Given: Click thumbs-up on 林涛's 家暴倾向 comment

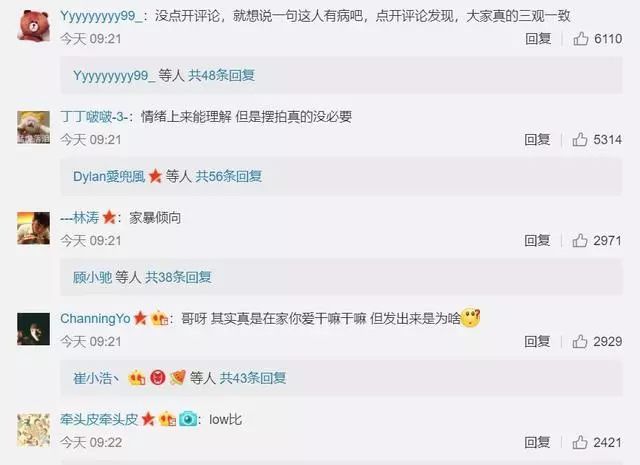Looking at the screenshot, I should click(x=580, y=240).
